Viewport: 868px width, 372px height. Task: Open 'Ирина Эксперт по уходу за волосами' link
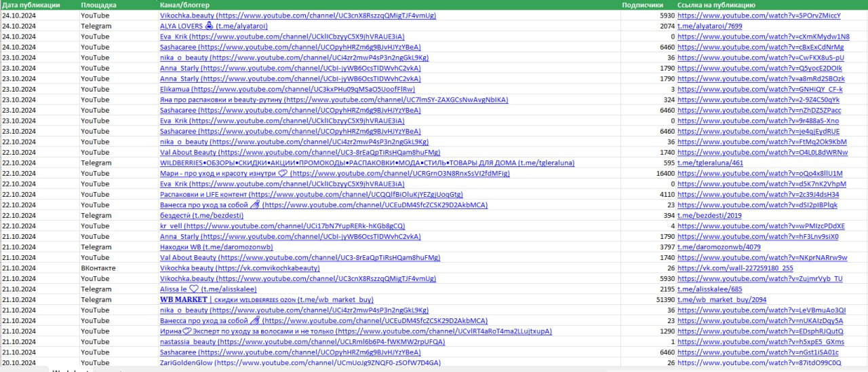pyautogui.click(x=355, y=331)
